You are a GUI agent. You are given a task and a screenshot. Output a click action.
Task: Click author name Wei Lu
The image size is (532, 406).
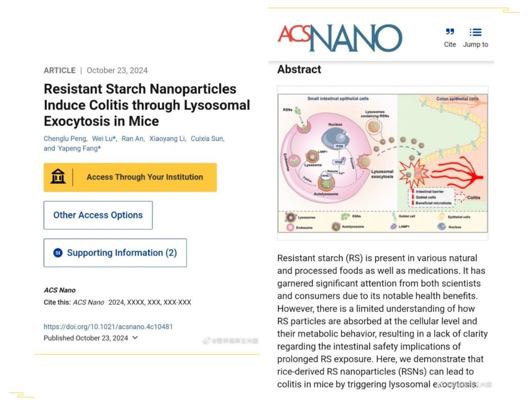coord(103,138)
